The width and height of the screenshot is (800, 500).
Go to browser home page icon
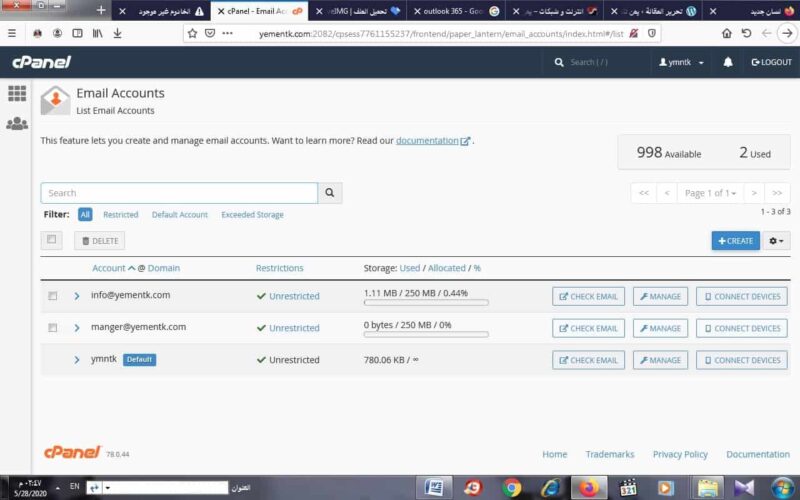[727, 33]
